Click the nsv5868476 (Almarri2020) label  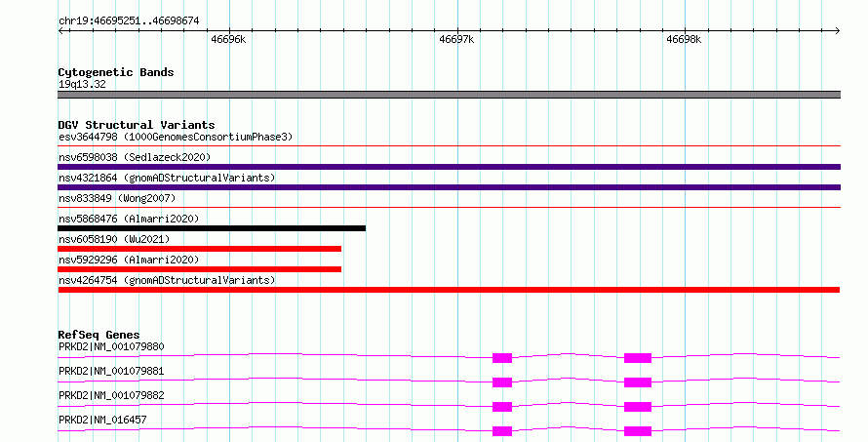[x=129, y=219]
